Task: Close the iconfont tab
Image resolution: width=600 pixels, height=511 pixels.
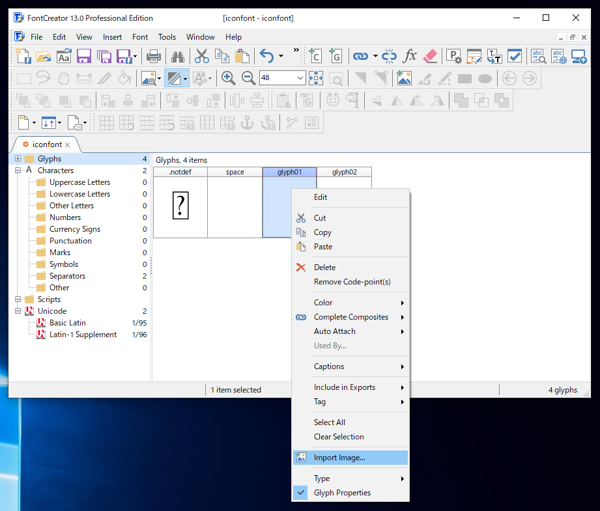Action: point(67,145)
